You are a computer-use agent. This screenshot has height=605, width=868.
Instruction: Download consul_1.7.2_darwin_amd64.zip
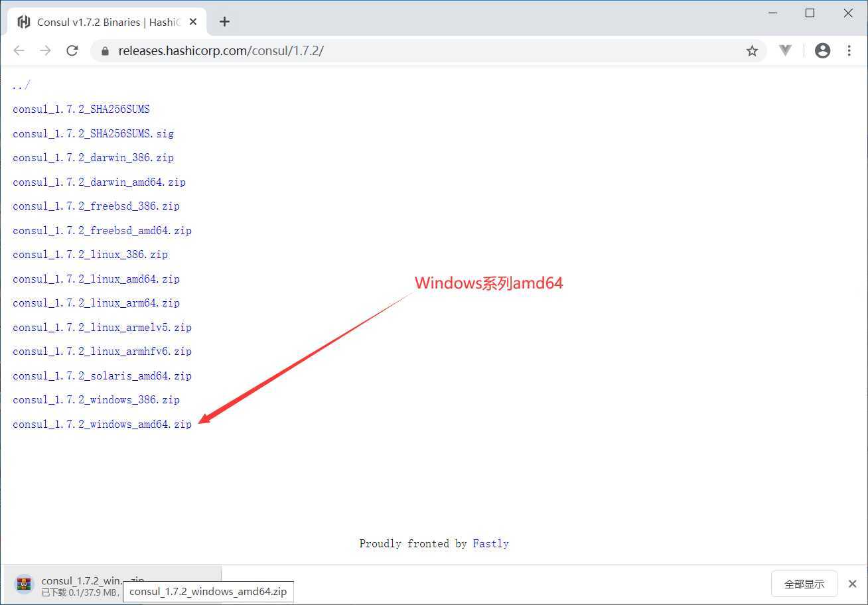[x=99, y=182]
